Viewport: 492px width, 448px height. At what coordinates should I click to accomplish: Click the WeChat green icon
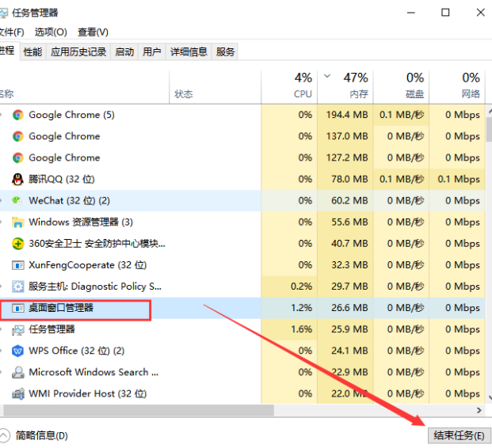click(x=17, y=200)
